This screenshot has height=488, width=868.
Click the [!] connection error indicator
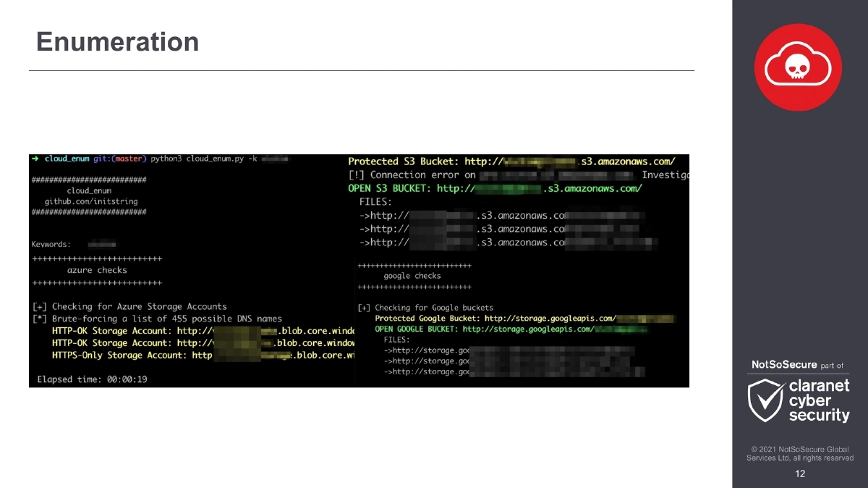pyautogui.click(x=358, y=174)
